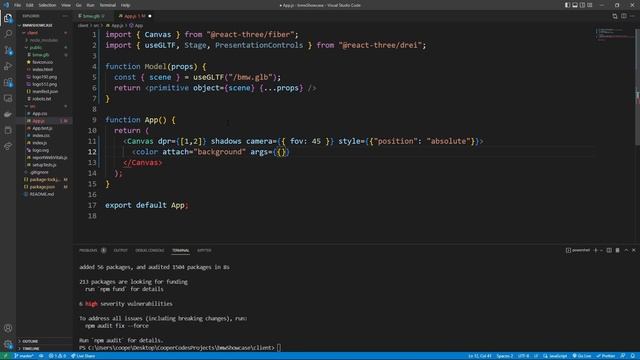Viewport: 640px width, 360px height.
Task: Click the errors and warnings status indicator
Action: click(57, 356)
